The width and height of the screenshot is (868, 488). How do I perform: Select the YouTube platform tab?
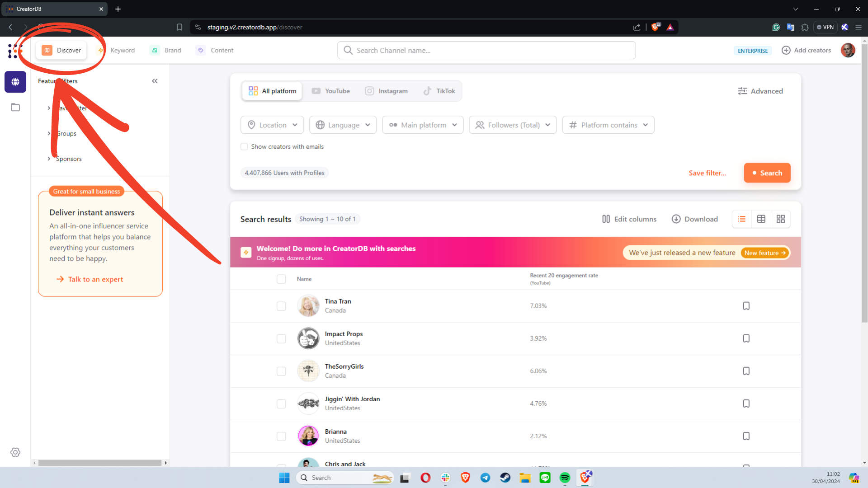(330, 91)
